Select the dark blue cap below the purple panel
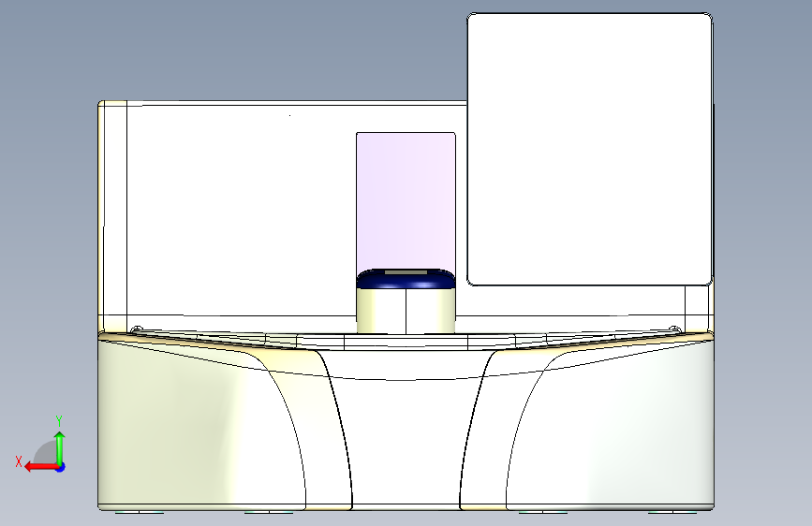 (406, 279)
